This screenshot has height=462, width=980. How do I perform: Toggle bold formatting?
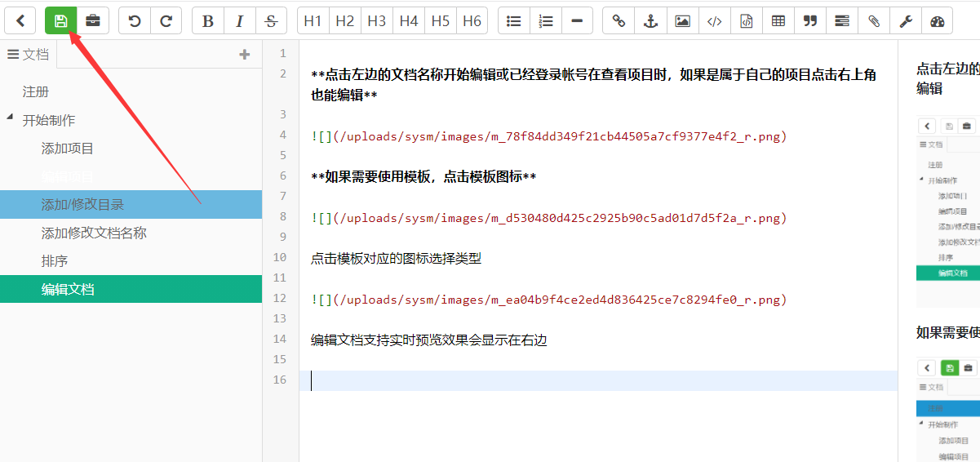208,21
